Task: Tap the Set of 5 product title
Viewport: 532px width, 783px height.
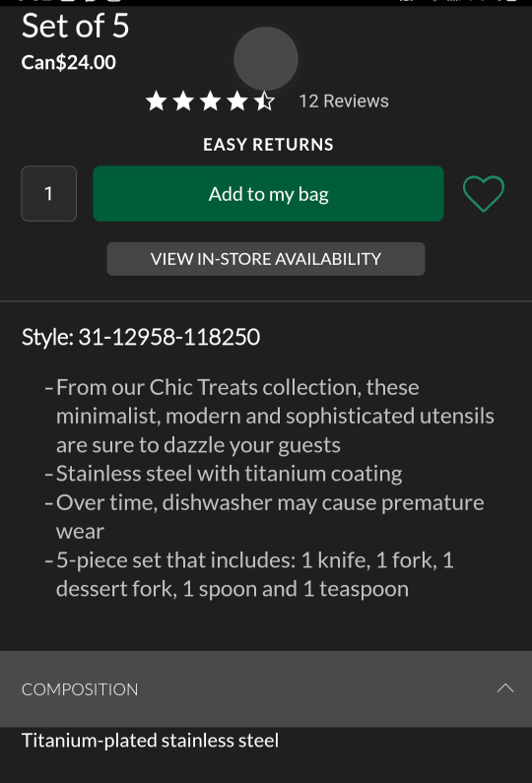Action: point(76,26)
